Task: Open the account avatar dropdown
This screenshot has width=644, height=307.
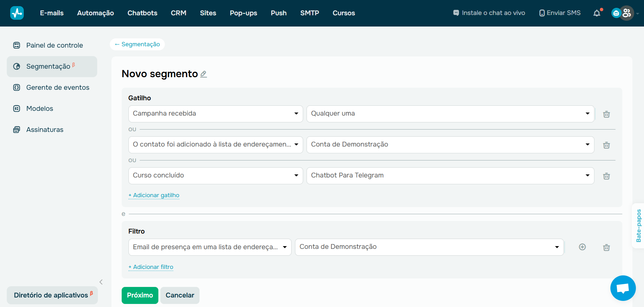Action: pos(626,13)
